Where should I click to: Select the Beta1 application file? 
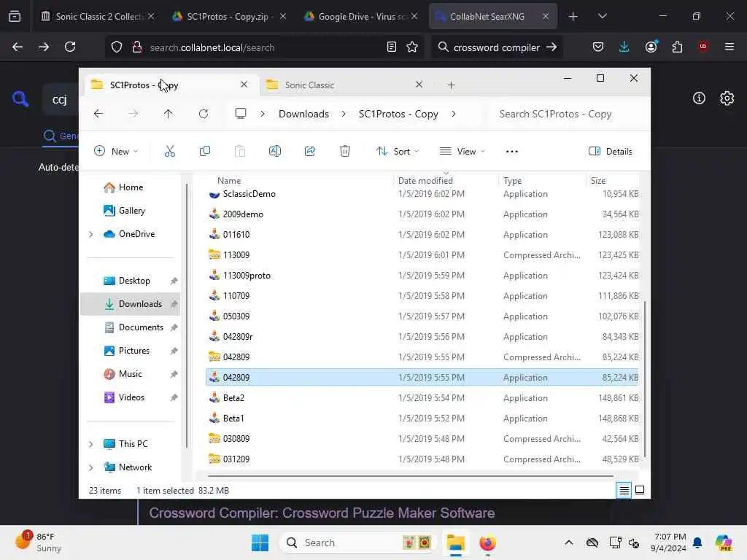click(423, 418)
